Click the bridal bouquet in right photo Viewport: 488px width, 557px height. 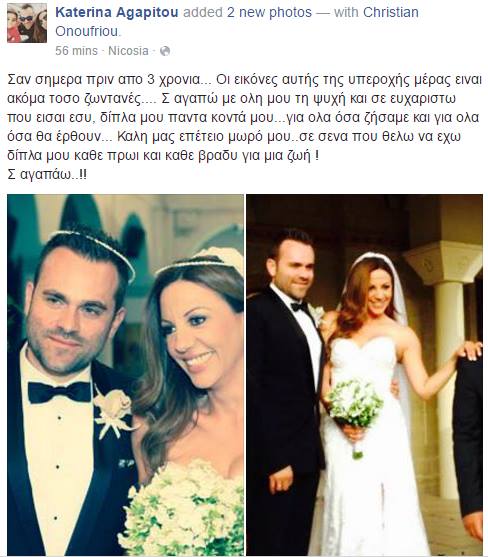click(x=354, y=405)
